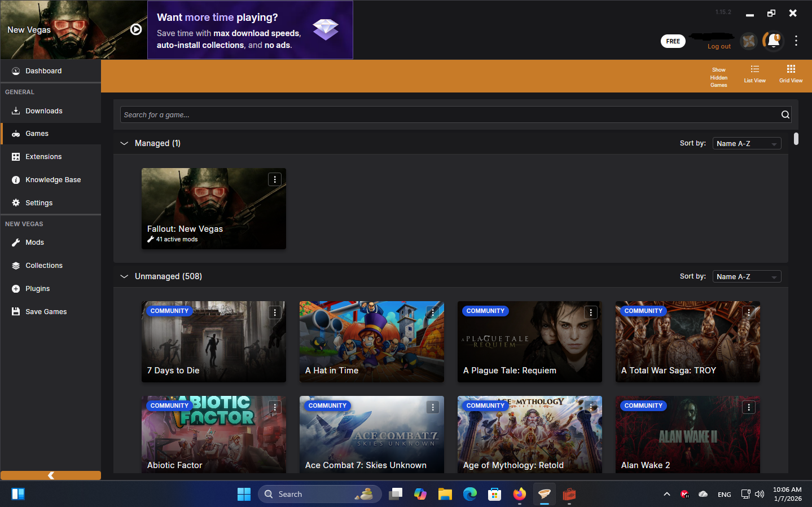Image resolution: width=812 pixels, height=507 pixels.
Task: Switch to Grid View
Action: point(791,74)
